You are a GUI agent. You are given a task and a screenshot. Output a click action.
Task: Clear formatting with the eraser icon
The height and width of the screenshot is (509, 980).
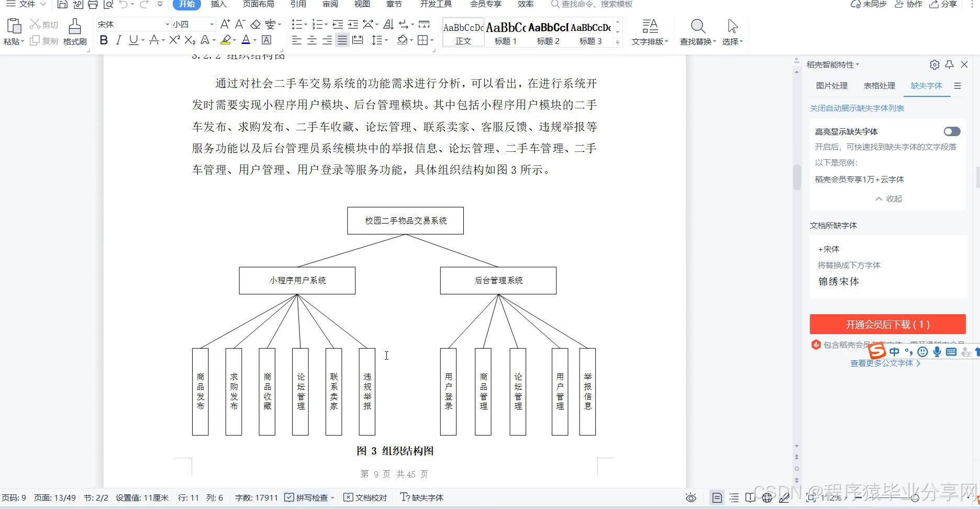255,24
